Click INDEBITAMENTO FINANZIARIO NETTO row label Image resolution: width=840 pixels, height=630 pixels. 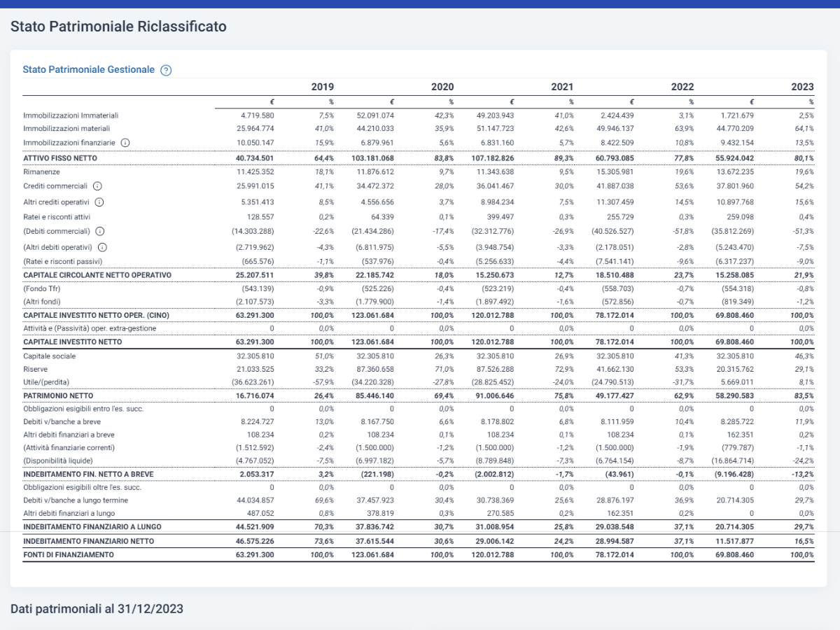click(x=89, y=541)
